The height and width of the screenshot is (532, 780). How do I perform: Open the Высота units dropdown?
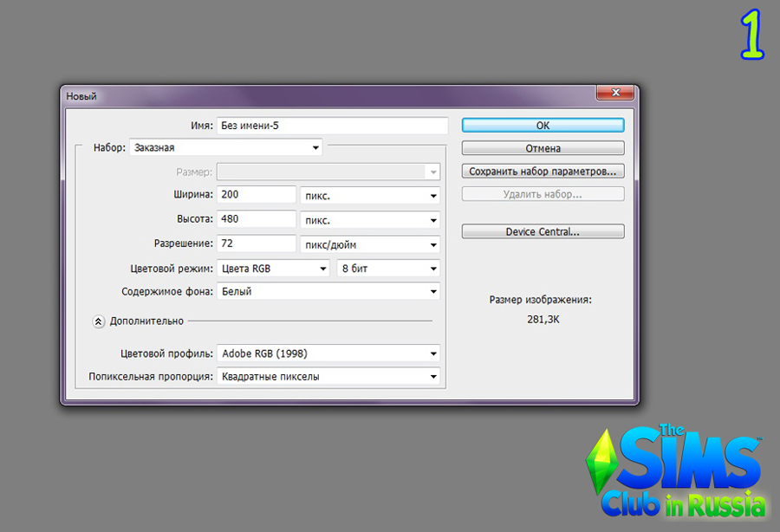(x=369, y=220)
